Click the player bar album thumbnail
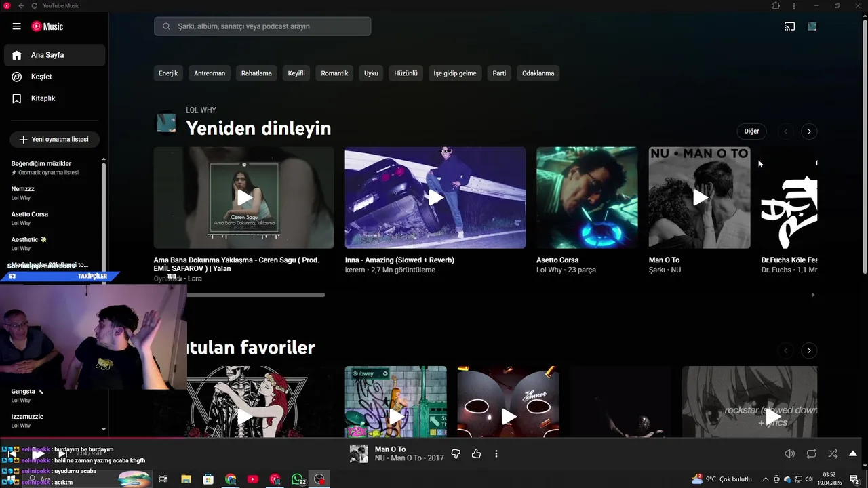The width and height of the screenshot is (868, 488). [x=359, y=453]
